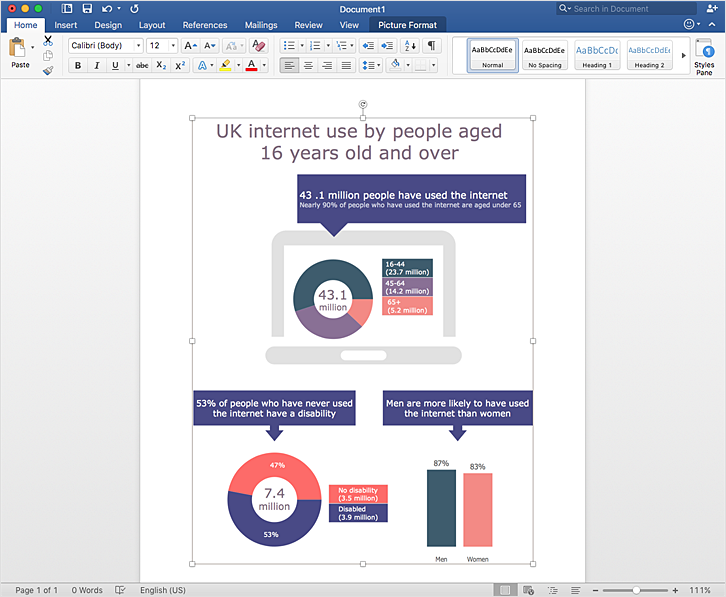Image resolution: width=726 pixels, height=597 pixels.
Task: Toggle Italic formatting
Action: coord(96,66)
